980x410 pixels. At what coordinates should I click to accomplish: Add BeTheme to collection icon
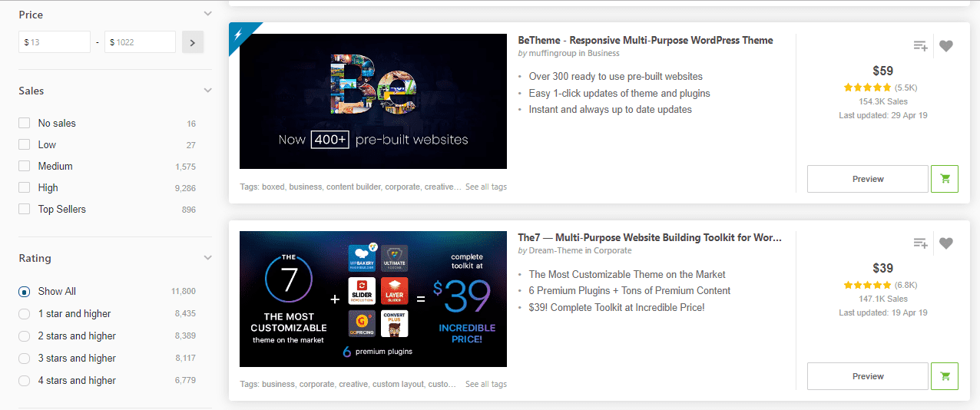coord(920,46)
